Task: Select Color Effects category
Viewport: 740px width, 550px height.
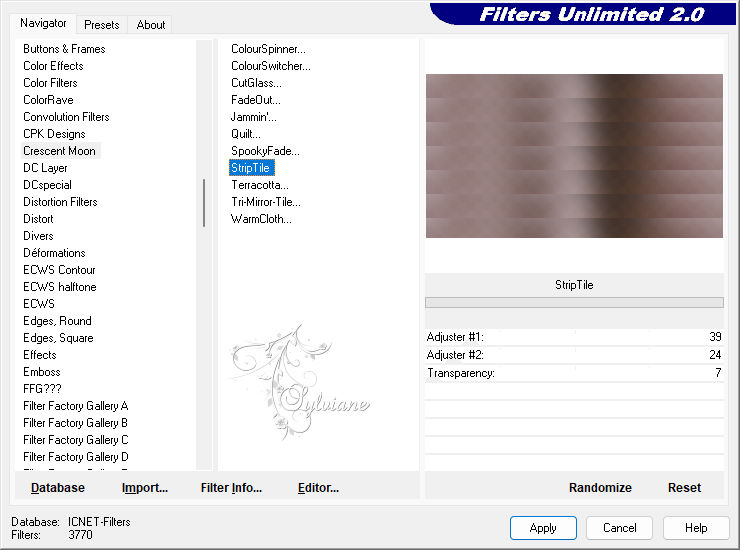Action: 53,66
